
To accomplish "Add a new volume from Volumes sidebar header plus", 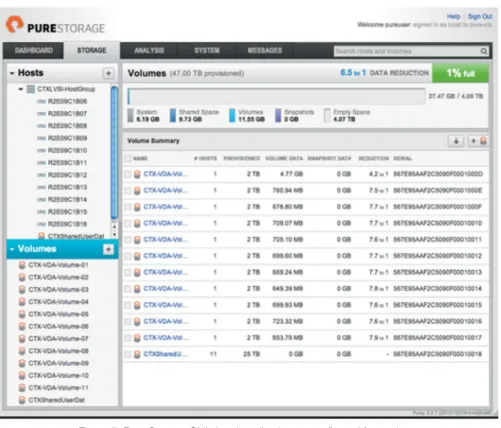I will pos(108,249).
